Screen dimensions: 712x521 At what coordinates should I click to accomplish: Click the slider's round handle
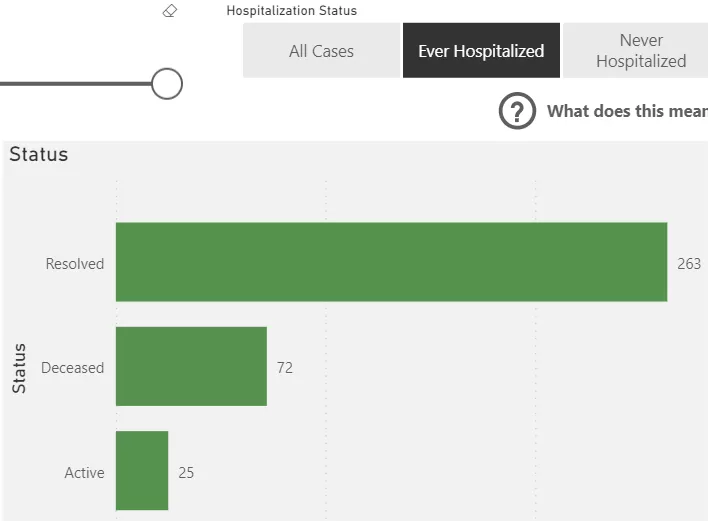pos(167,84)
